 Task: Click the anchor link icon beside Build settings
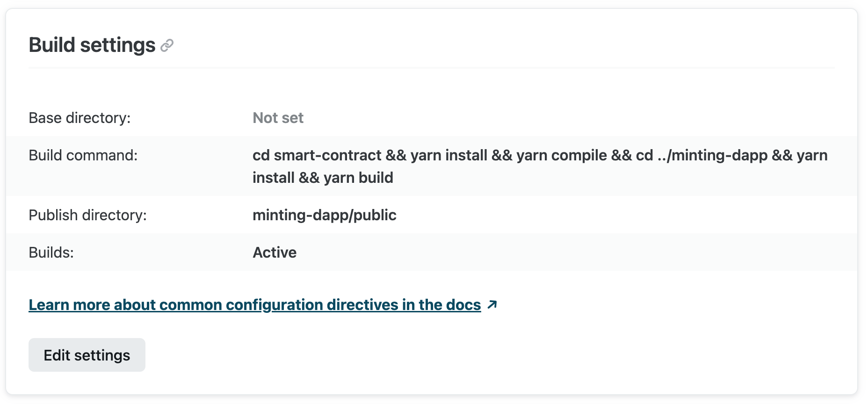coord(166,45)
